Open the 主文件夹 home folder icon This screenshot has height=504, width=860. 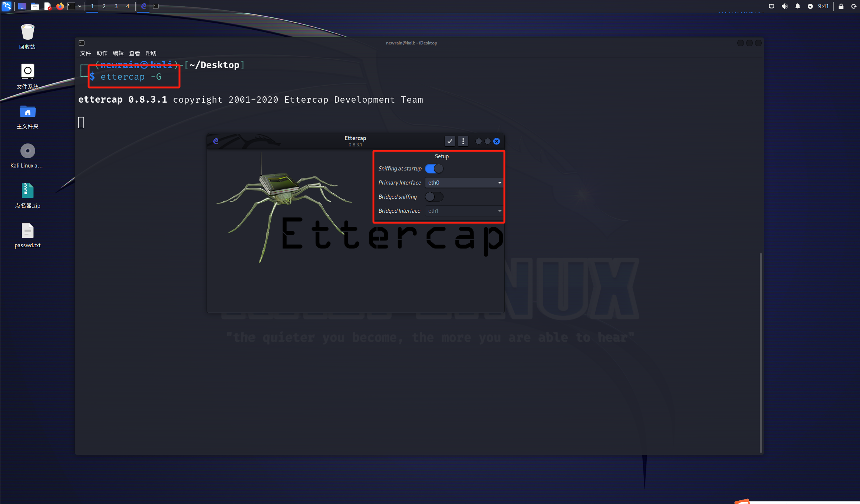tap(27, 116)
